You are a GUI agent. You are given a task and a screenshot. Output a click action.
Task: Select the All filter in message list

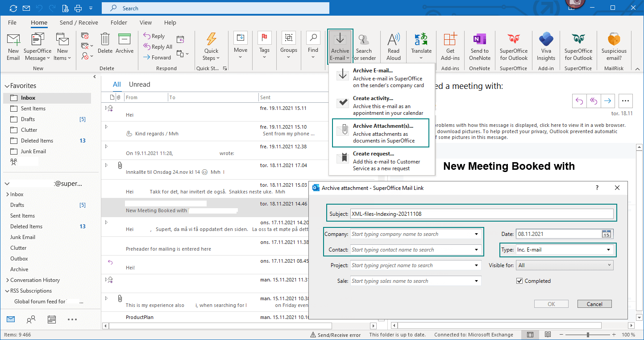117,84
